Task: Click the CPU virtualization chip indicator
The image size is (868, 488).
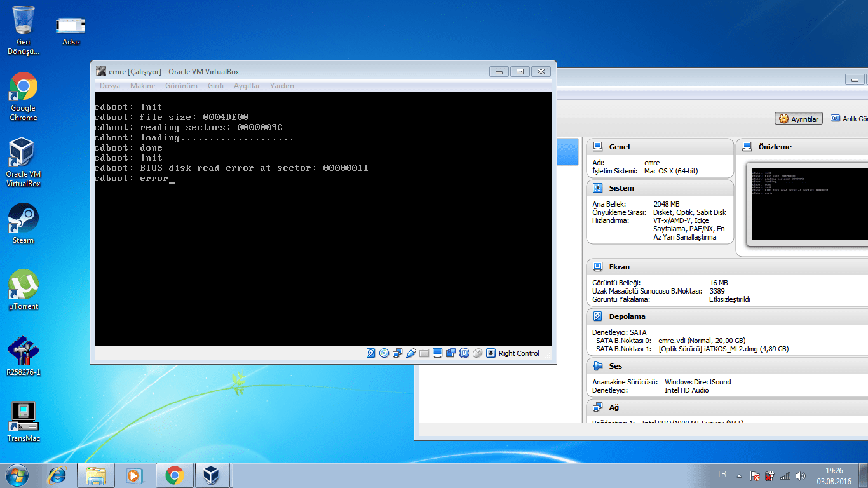Action: click(464, 353)
